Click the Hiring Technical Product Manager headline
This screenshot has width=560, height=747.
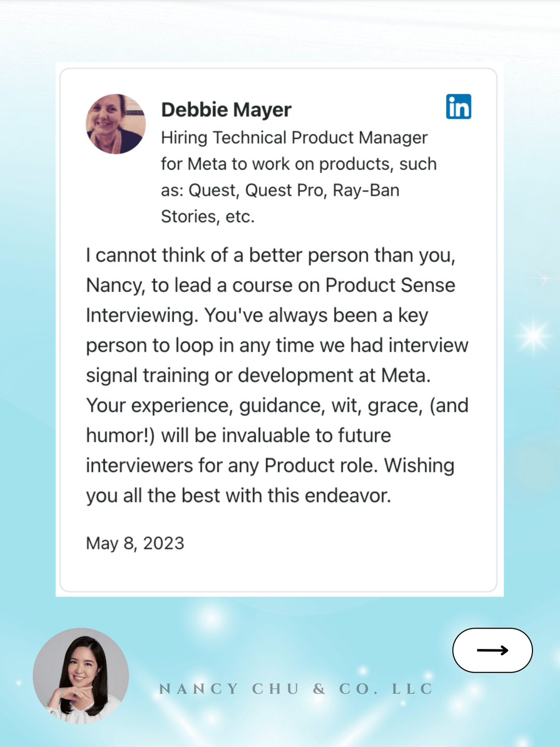point(294,137)
